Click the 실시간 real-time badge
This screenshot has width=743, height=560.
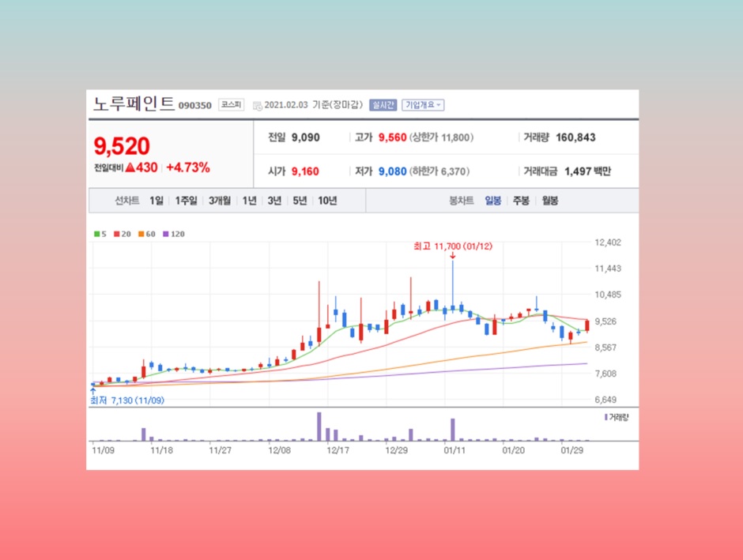coord(383,105)
